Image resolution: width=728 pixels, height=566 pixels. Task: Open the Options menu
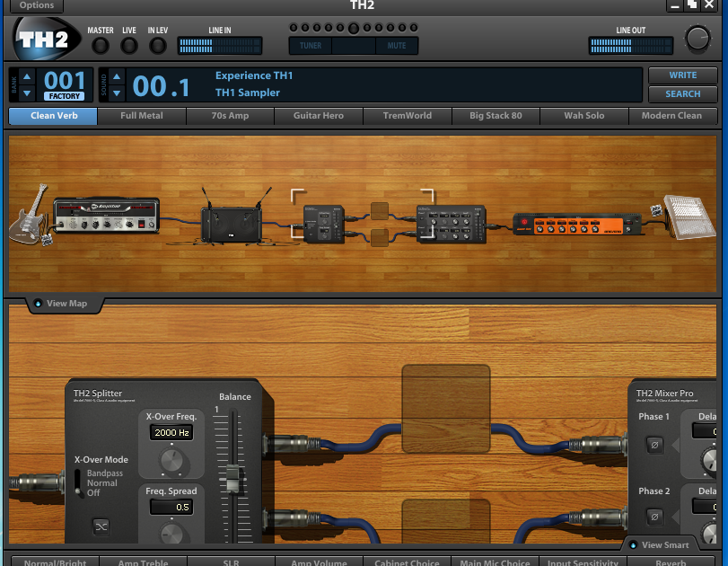(x=37, y=5)
